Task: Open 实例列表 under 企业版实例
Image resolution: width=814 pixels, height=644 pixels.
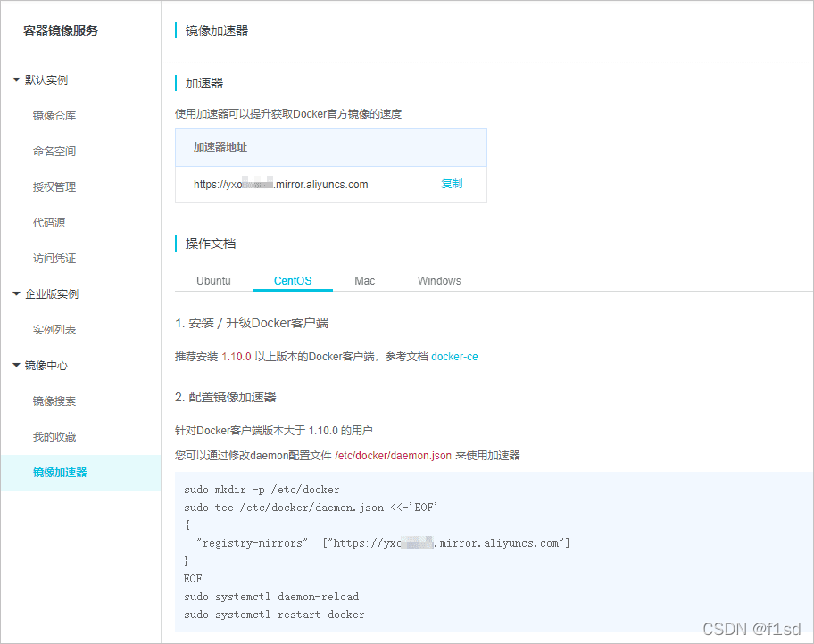Action: click(54, 330)
